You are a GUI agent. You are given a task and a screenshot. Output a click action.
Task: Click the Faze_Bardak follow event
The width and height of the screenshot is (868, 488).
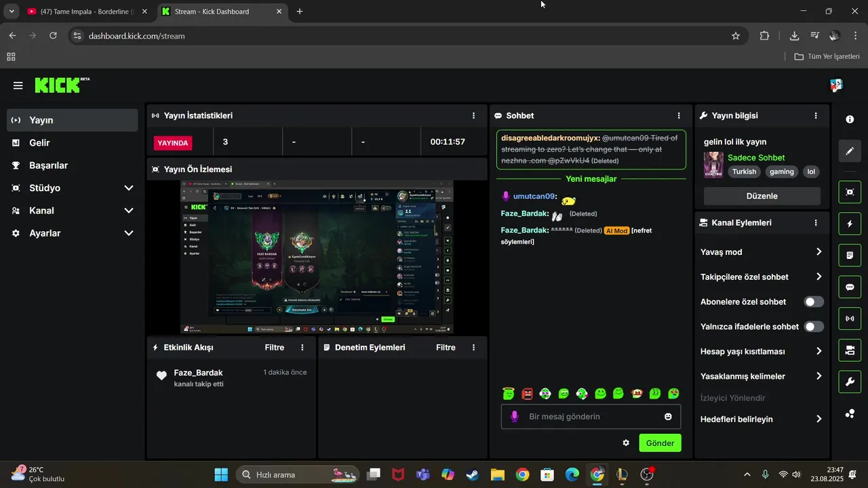coord(231,378)
